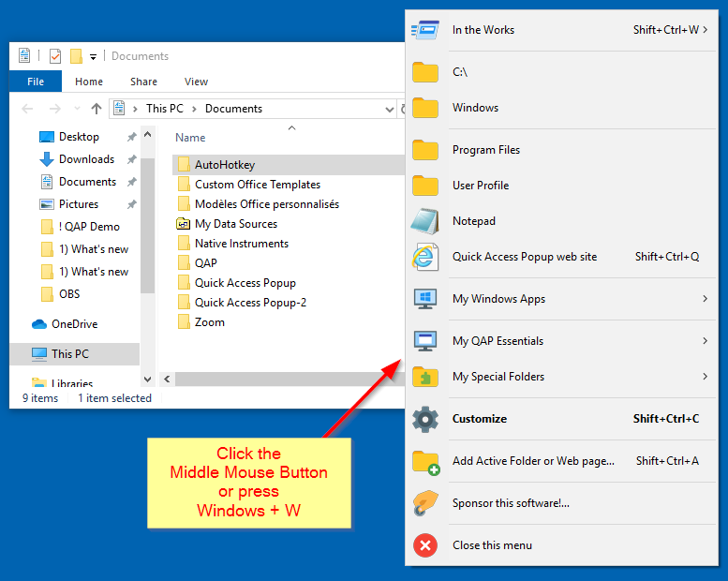
Task: Click the Forward arrow in Explorer navigation
Action: point(54,109)
